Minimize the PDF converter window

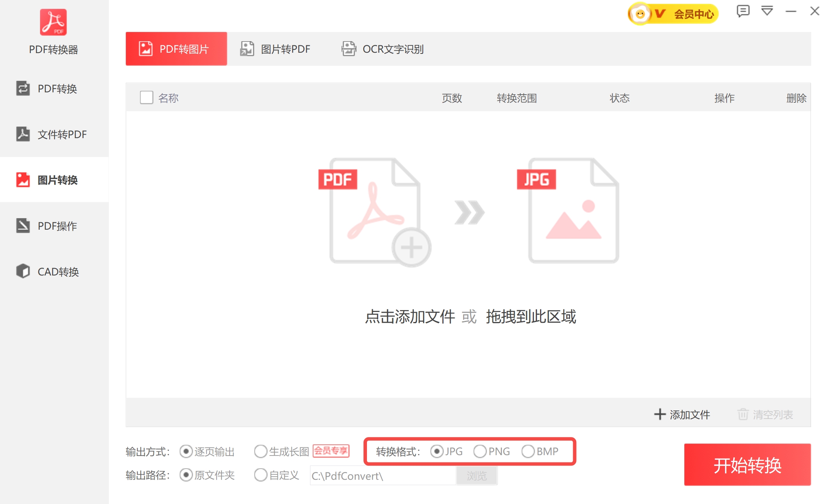[x=791, y=12]
